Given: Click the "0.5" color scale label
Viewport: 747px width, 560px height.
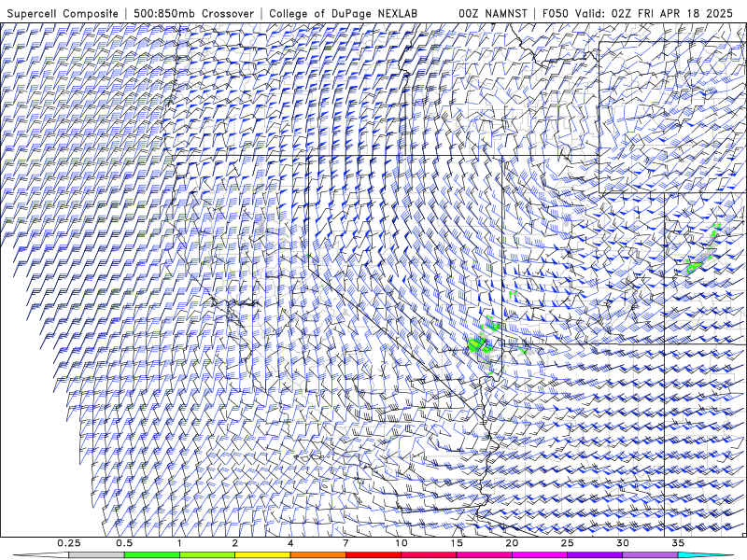Looking at the screenshot, I should point(124,543).
